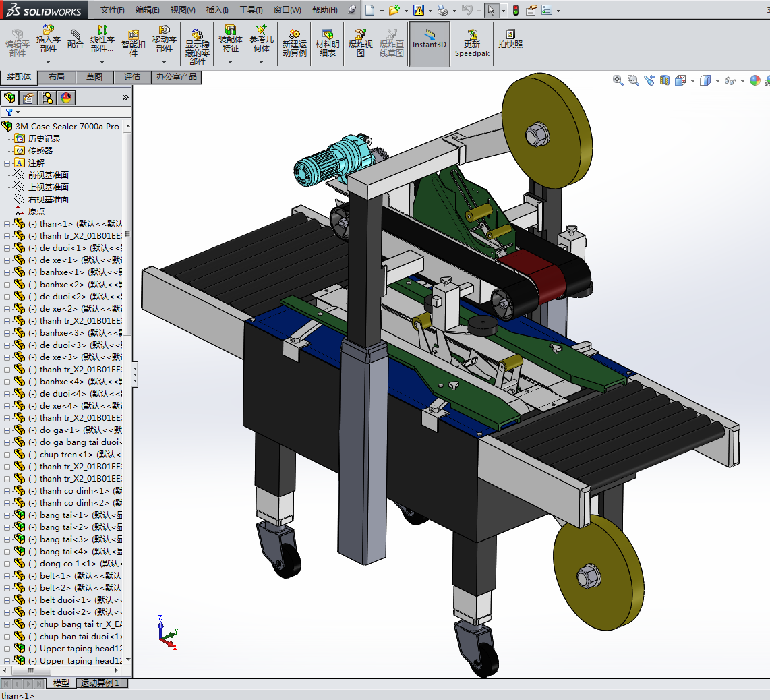770x700 pixels.
Task: Open the 插入零部件 dropdown arrow
Action: point(48,61)
